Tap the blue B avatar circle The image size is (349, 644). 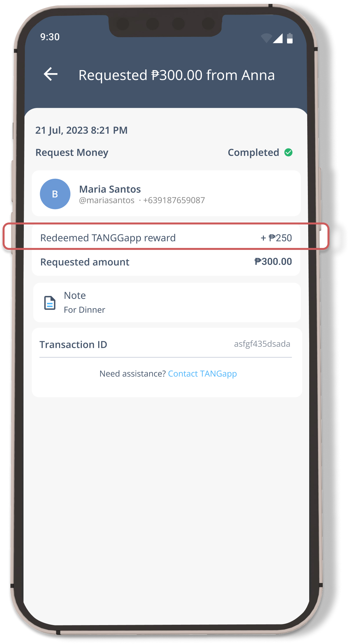coord(55,194)
